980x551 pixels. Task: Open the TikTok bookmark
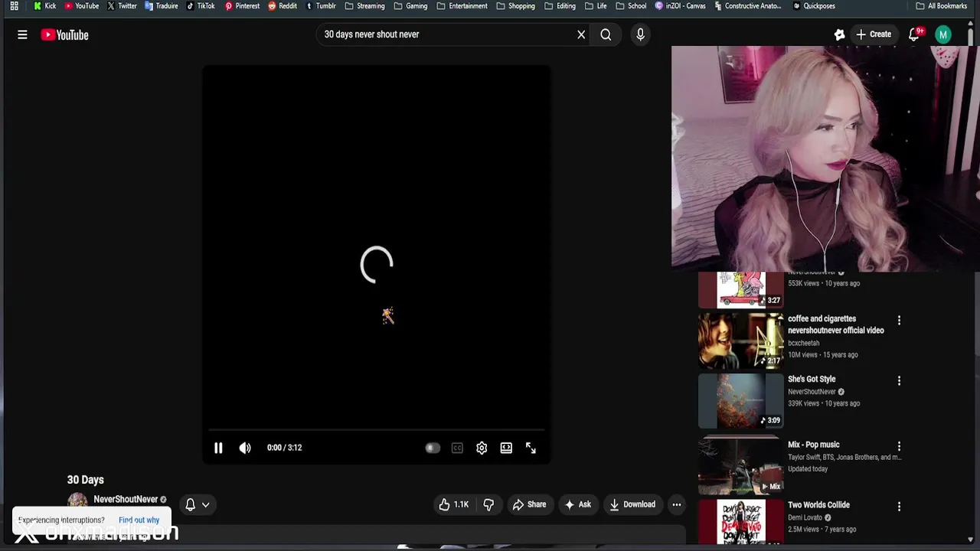pyautogui.click(x=201, y=6)
